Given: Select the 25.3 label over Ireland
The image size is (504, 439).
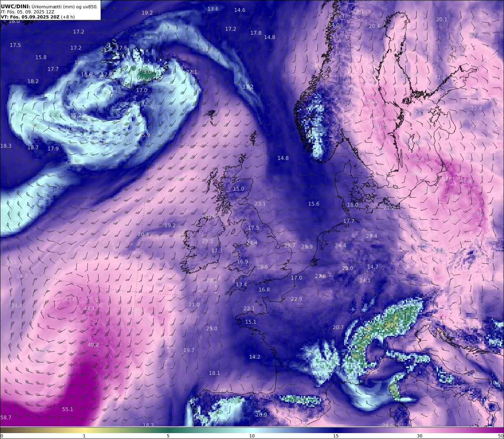Looking at the screenshot, I should point(208,241).
